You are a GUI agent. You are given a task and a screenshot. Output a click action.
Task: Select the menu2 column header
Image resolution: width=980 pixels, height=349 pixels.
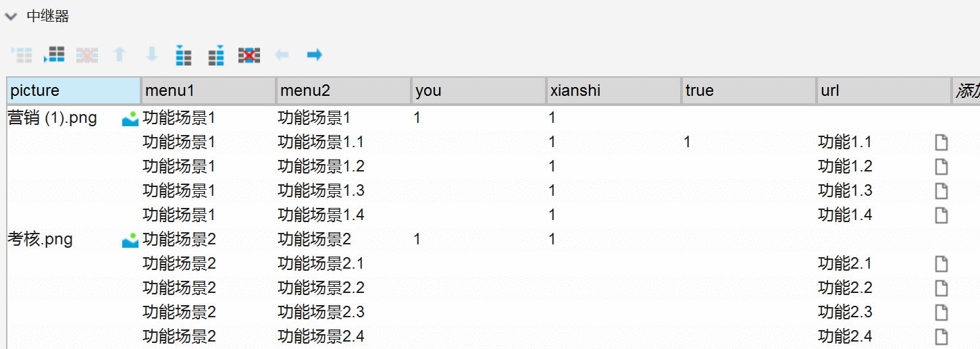click(343, 90)
